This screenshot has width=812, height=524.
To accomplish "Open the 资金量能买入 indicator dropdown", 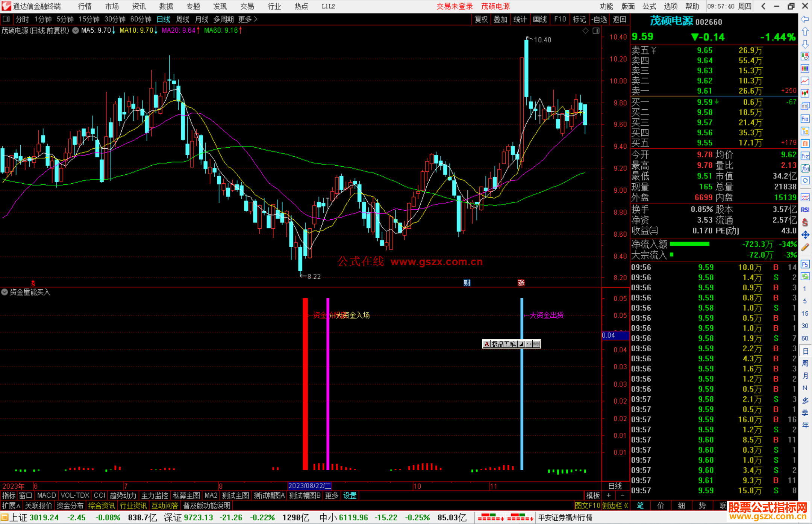I will [5, 292].
